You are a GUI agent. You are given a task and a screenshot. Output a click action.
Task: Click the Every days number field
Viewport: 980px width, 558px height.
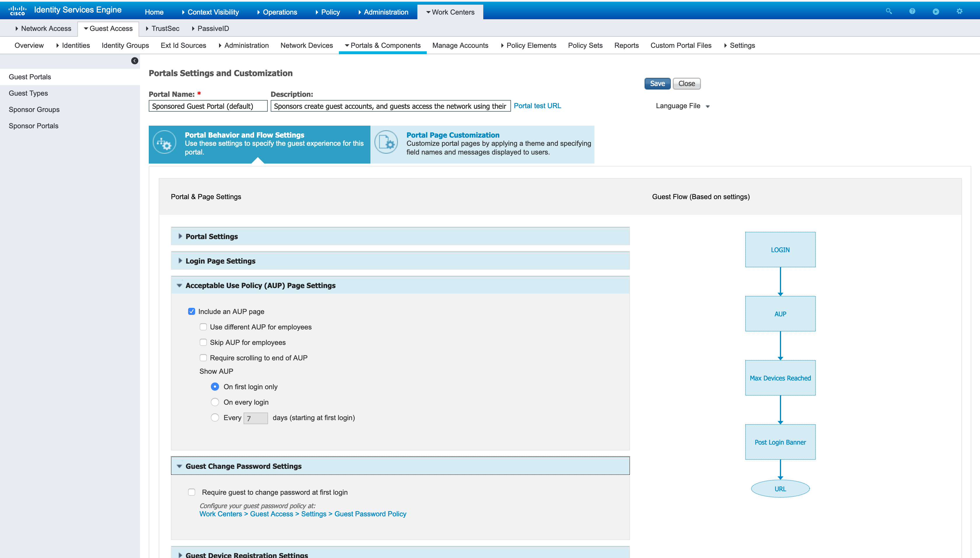[x=255, y=418]
